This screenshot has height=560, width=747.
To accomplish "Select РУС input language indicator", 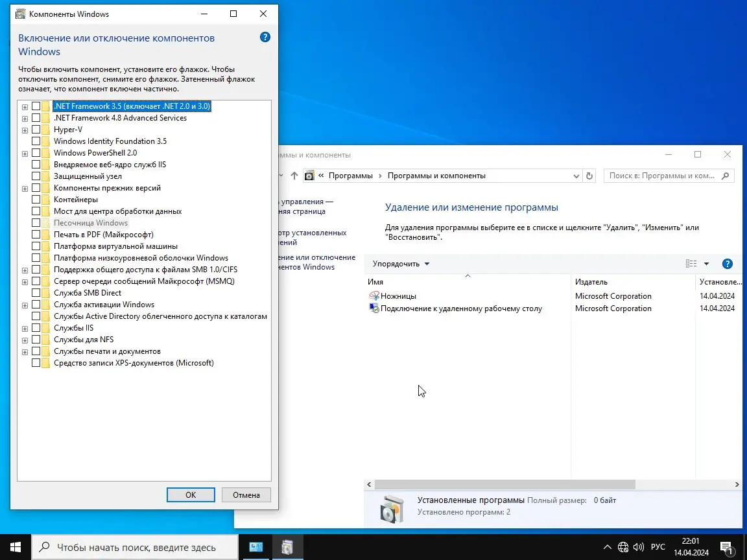I will (658, 547).
